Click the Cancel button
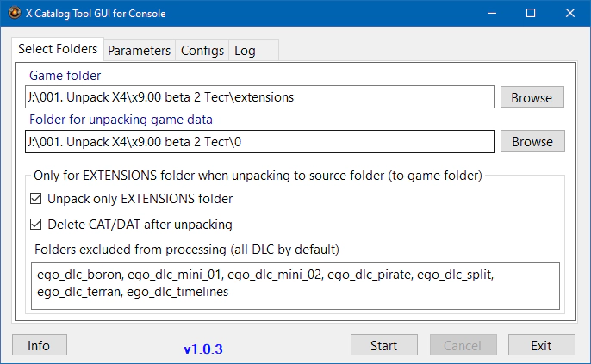This screenshot has height=364, width=591. click(463, 345)
